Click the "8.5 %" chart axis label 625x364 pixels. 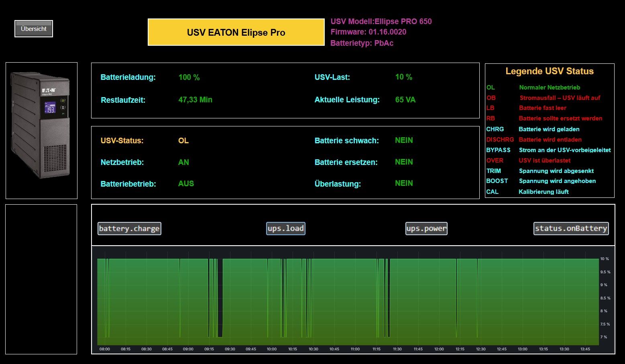[605, 298]
